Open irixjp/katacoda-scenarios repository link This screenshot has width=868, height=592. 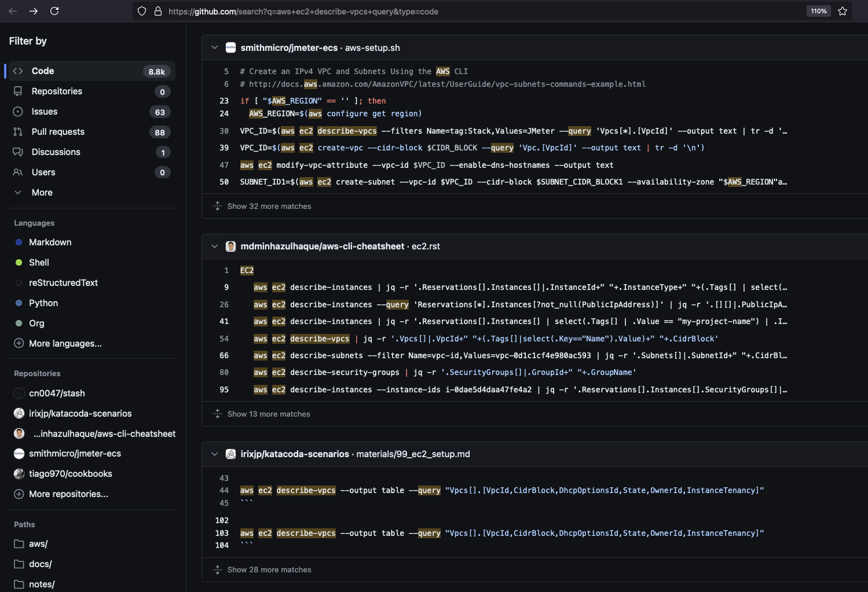tap(295, 454)
